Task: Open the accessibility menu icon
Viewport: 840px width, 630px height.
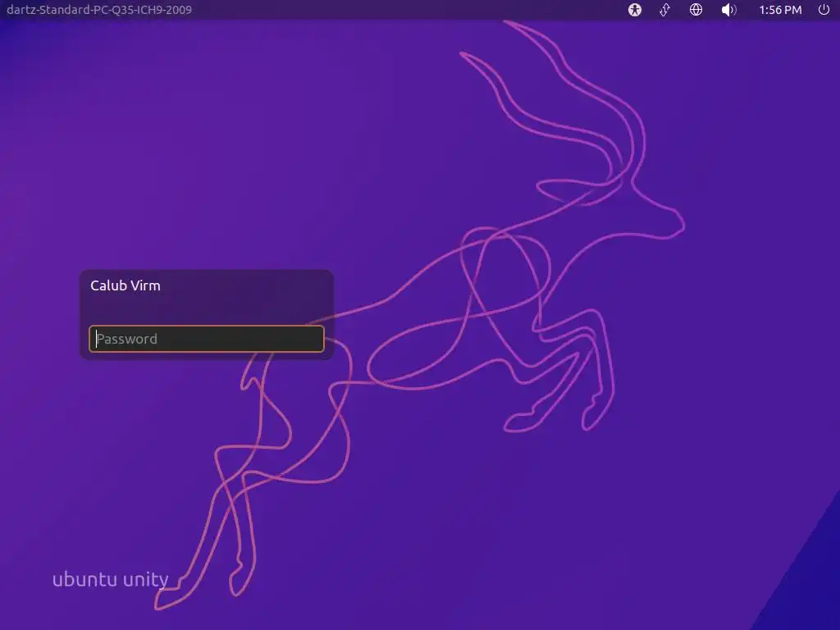Action: coord(635,10)
